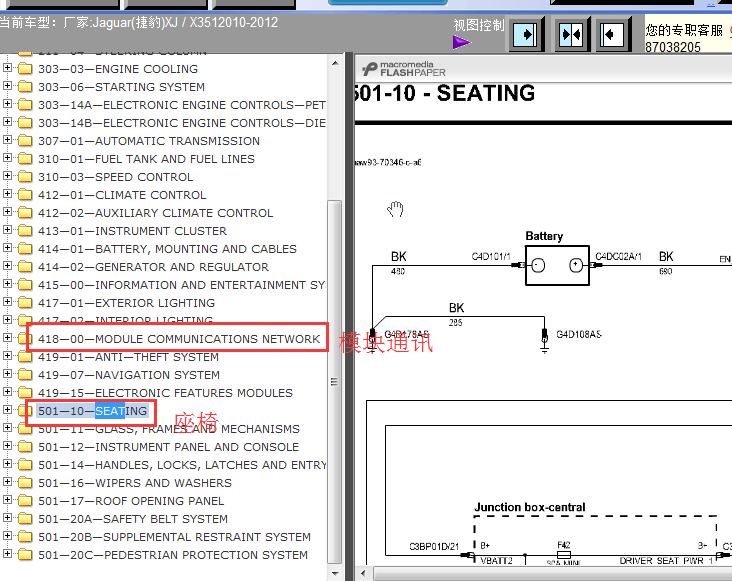
Task: Click the purple arrow under 视图控制
Action: 461,42
